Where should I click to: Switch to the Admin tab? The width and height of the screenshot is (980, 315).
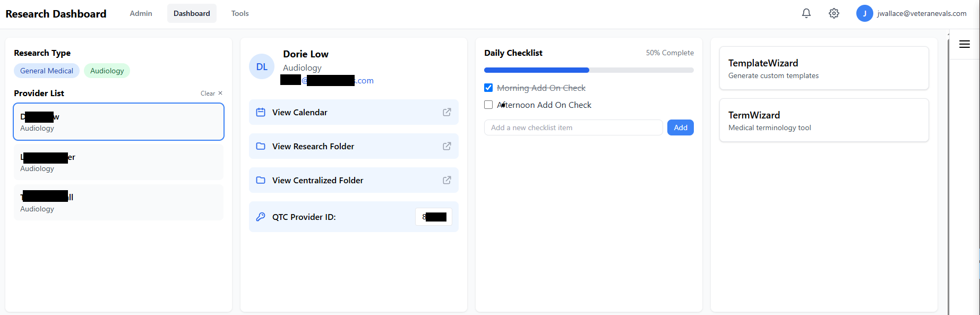pyautogui.click(x=140, y=13)
